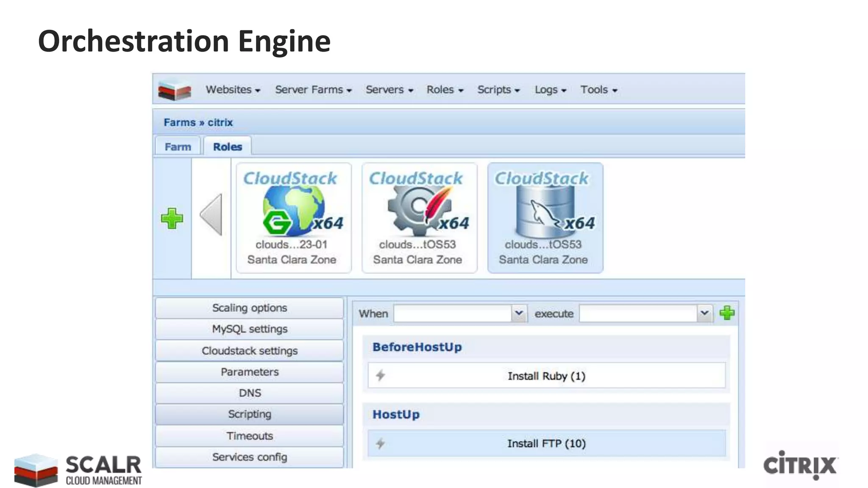Open the Timeouts section
868x488 pixels.
249,436
